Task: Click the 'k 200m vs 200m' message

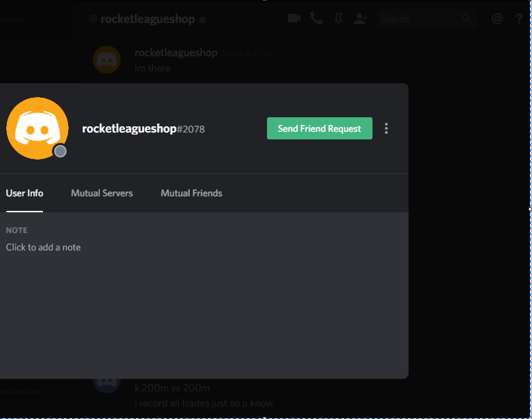Action: pyautogui.click(x=172, y=388)
